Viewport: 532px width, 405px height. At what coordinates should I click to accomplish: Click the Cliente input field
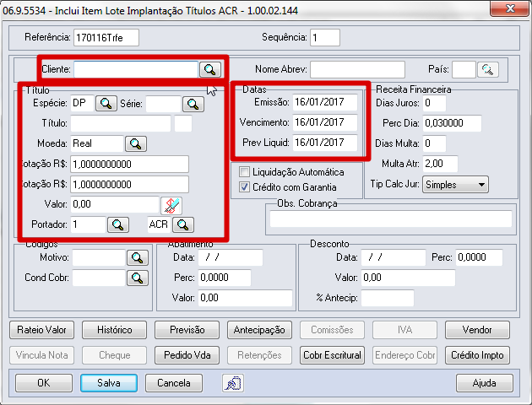tap(136, 69)
